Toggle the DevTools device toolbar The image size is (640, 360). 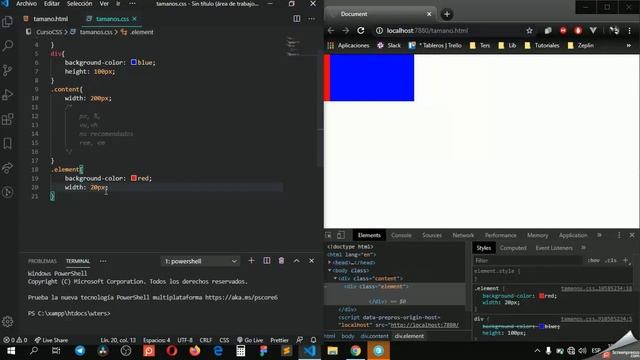click(x=341, y=236)
